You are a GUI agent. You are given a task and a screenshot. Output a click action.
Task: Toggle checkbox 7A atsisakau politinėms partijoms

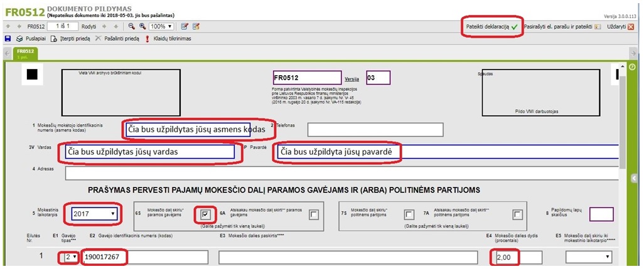(518, 214)
